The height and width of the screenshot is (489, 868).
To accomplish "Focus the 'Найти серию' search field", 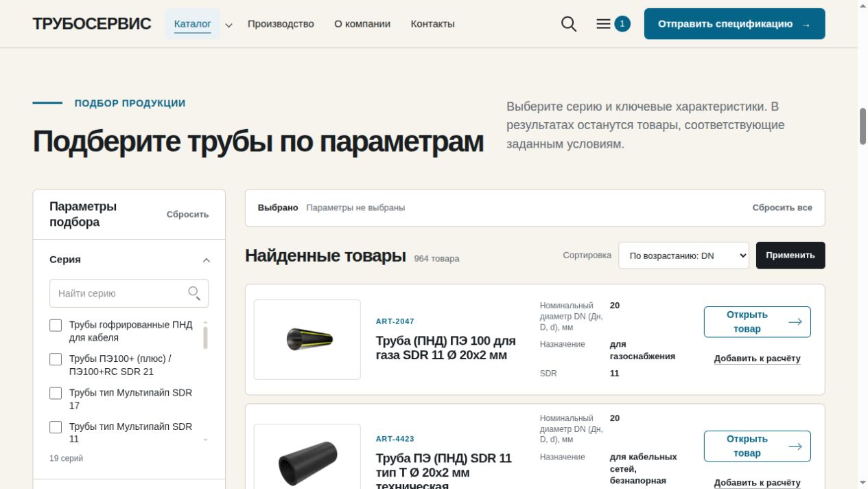I will pos(129,293).
